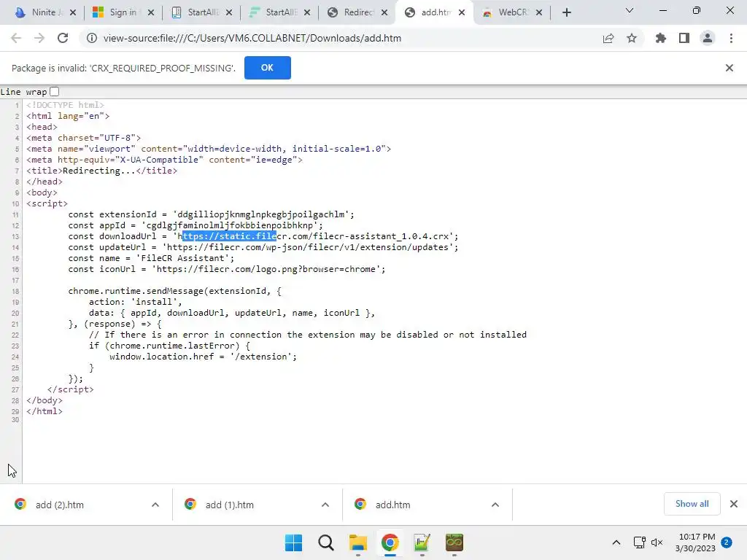747x560 pixels.
Task: Go back to previous page
Action: [x=16, y=38]
